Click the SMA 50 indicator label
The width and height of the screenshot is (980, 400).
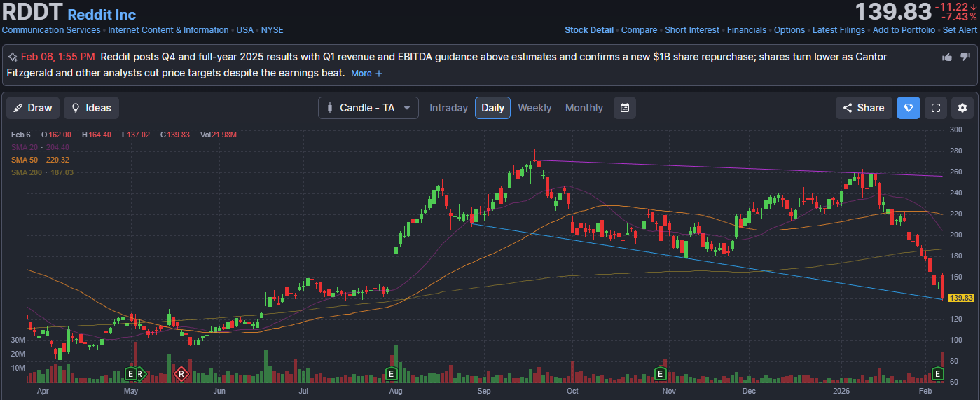click(x=40, y=160)
